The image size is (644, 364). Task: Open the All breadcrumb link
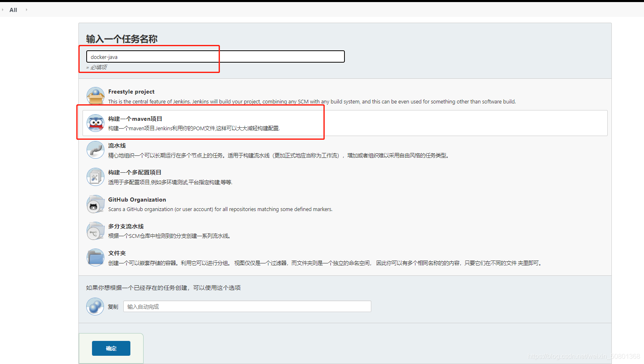(13, 10)
